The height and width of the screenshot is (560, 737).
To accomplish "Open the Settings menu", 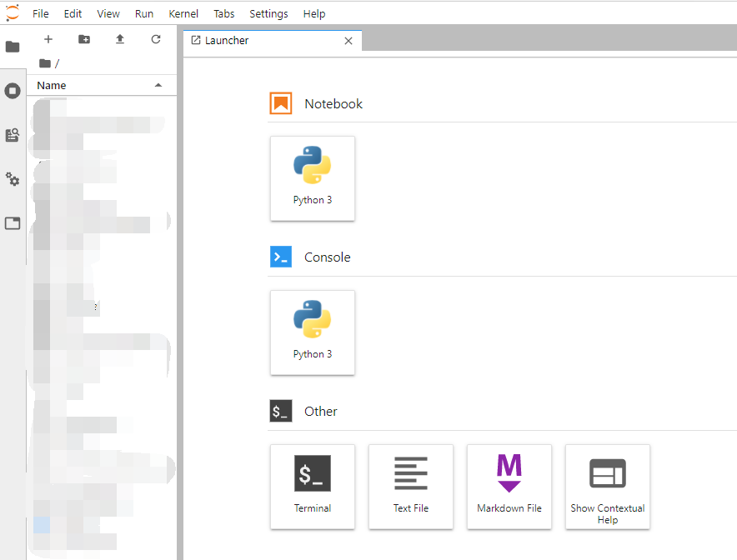I will (268, 13).
